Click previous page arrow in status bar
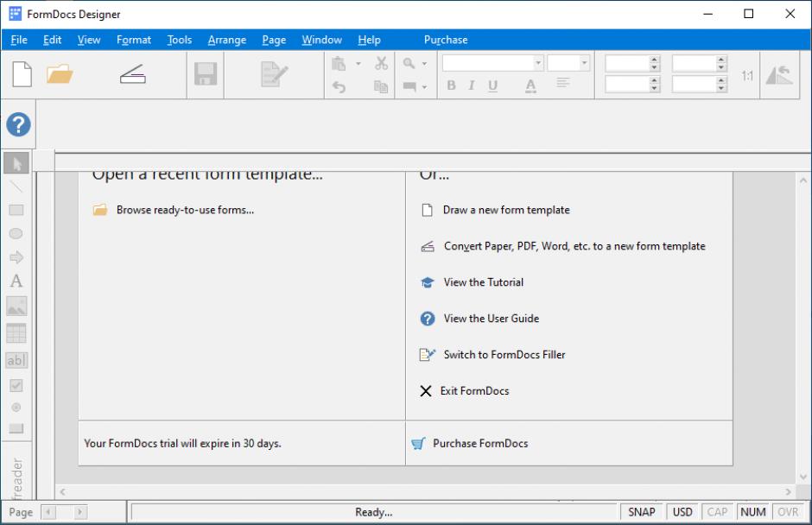812x525 pixels. [x=48, y=512]
